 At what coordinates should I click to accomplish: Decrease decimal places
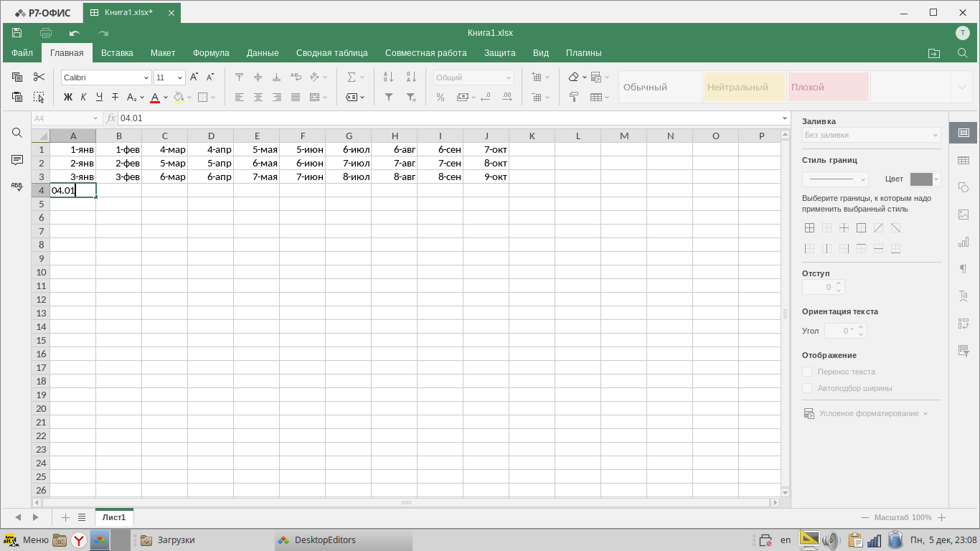click(x=486, y=97)
